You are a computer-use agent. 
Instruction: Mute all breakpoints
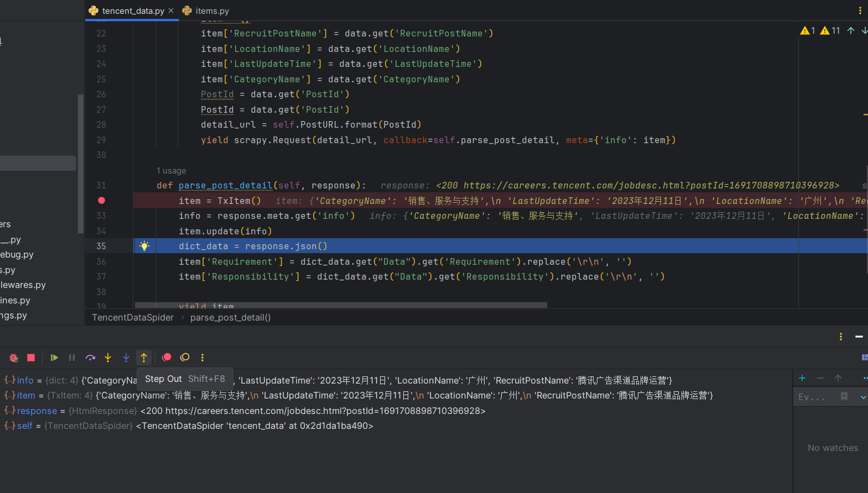point(185,358)
